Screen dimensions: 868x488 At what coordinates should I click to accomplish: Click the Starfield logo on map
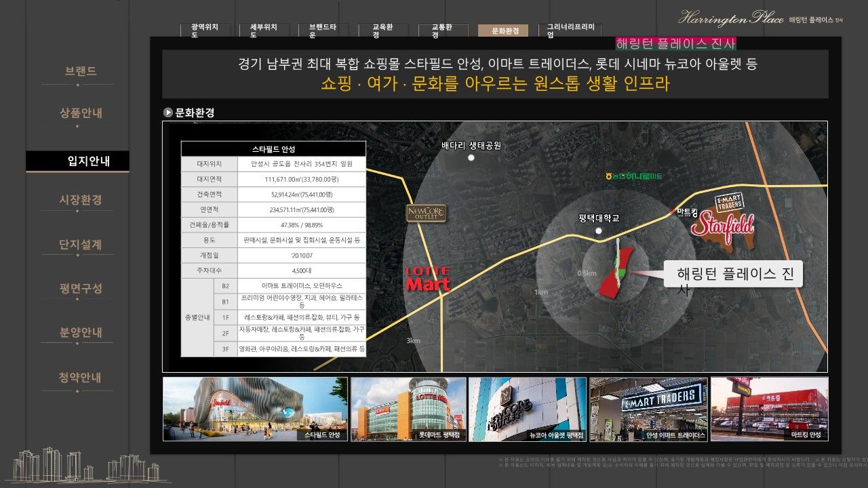click(723, 227)
